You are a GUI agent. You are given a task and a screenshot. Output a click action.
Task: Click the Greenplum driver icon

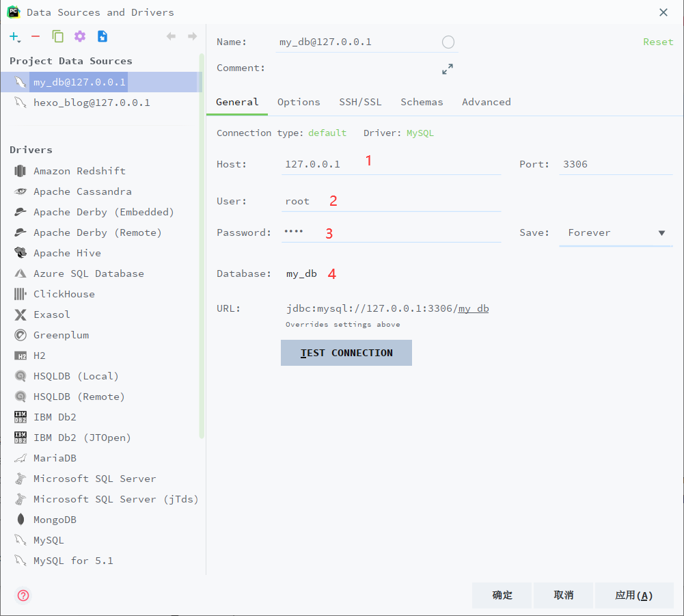click(20, 335)
